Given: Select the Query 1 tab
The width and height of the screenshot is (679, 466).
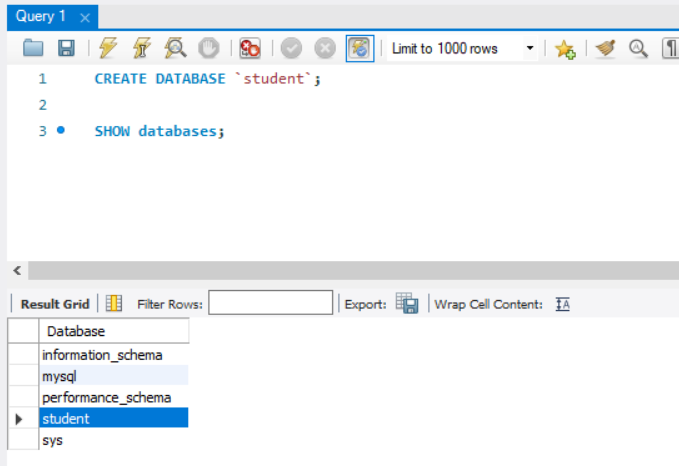Looking at the screenshot, I should coord(40,17).
